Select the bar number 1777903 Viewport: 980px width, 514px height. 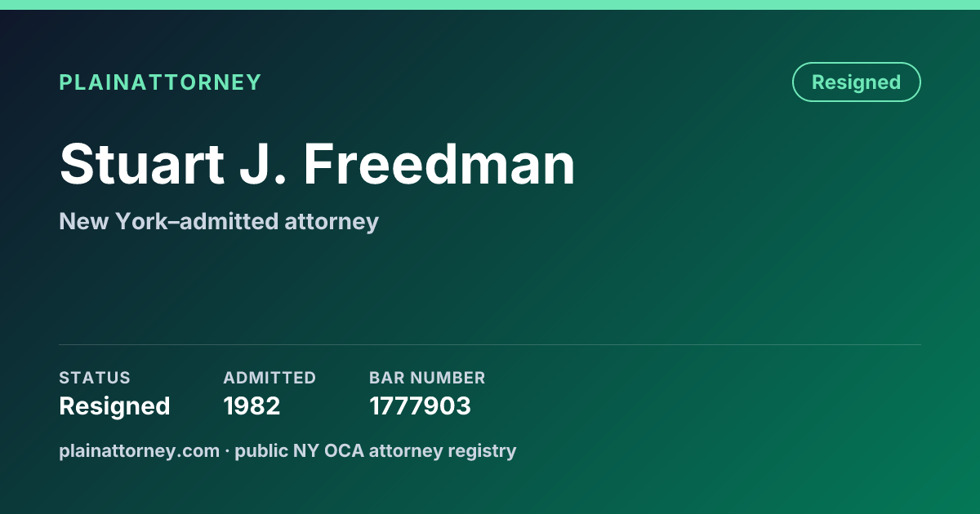pos(420,406)
